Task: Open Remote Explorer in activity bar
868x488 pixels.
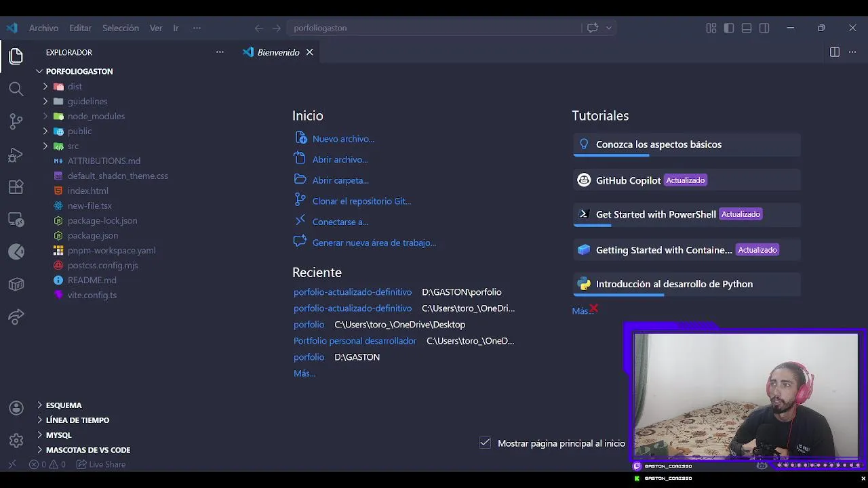Action: pyautogui.click(x=16, y=220)
